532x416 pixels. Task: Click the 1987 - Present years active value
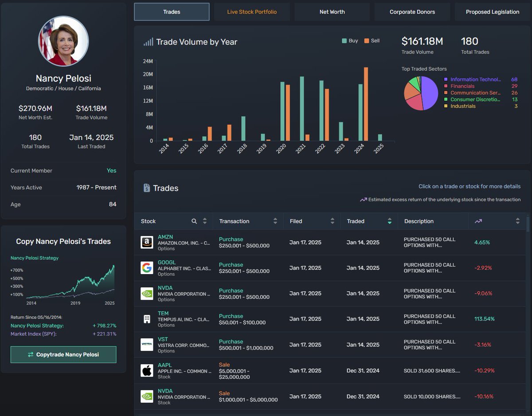click(x=96, y=188)
